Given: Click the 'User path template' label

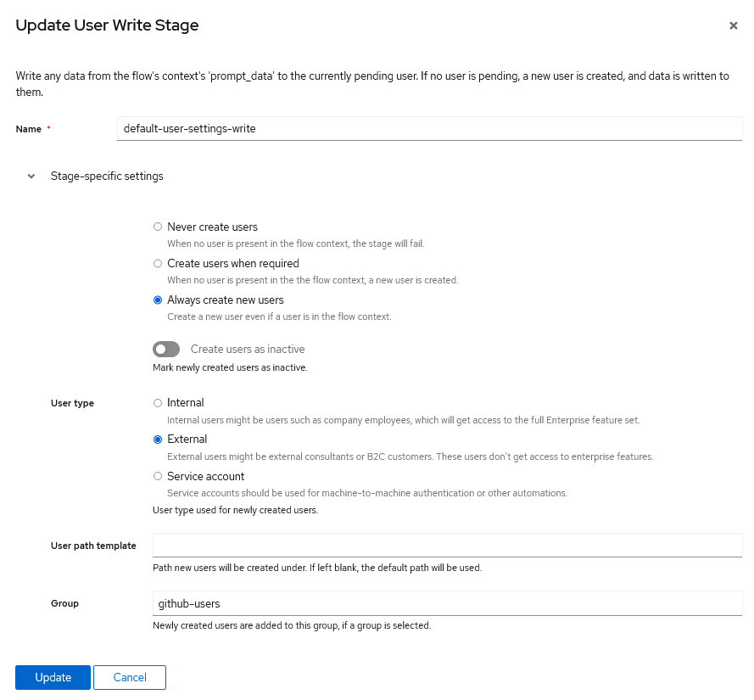Looking at the screenshot, I should click(93, 546).
